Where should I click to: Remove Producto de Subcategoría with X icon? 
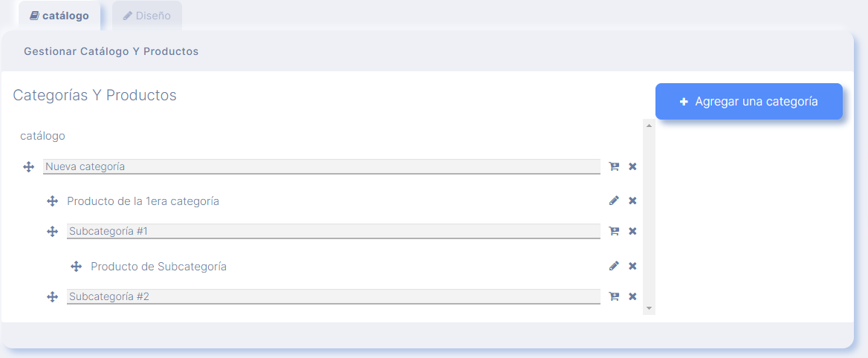click(x=632, y=266)
